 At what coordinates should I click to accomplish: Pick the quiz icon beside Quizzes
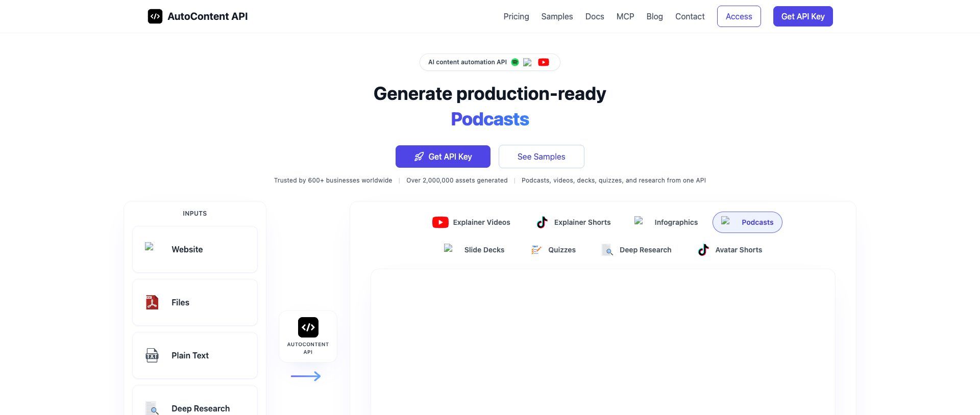(x=536, y=250)
